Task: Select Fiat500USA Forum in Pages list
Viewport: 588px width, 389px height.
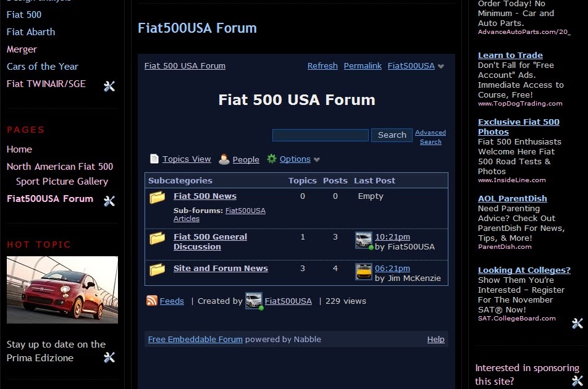Action: click(50, 199)
